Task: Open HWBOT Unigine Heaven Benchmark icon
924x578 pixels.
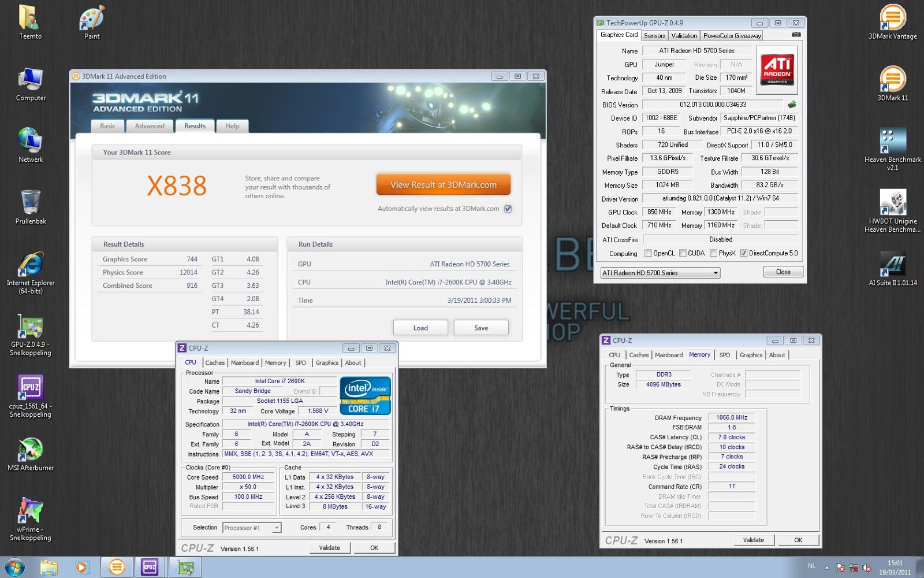Action: pyautogui.click(x=893, y=211)
